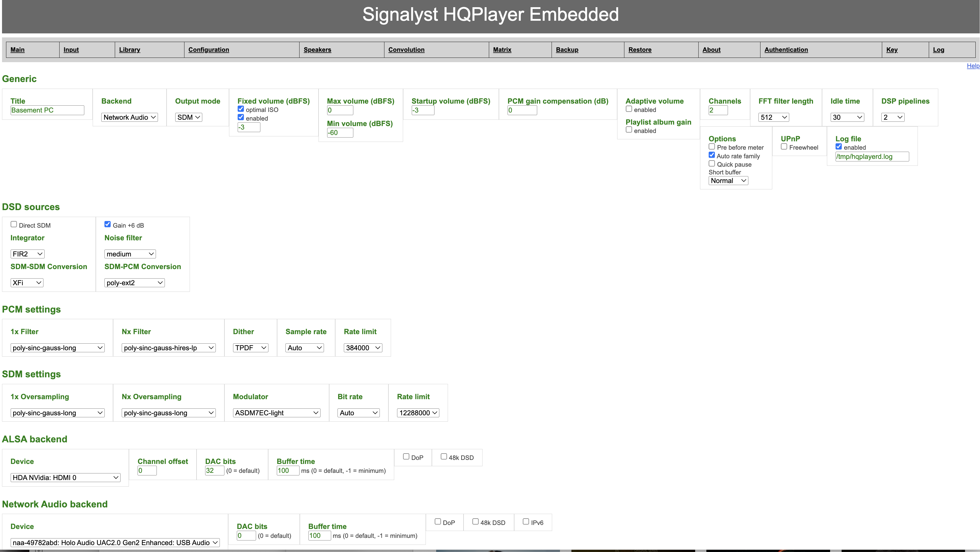
Task: Open FFT filter length dropdown
Action: coord(774,117)
